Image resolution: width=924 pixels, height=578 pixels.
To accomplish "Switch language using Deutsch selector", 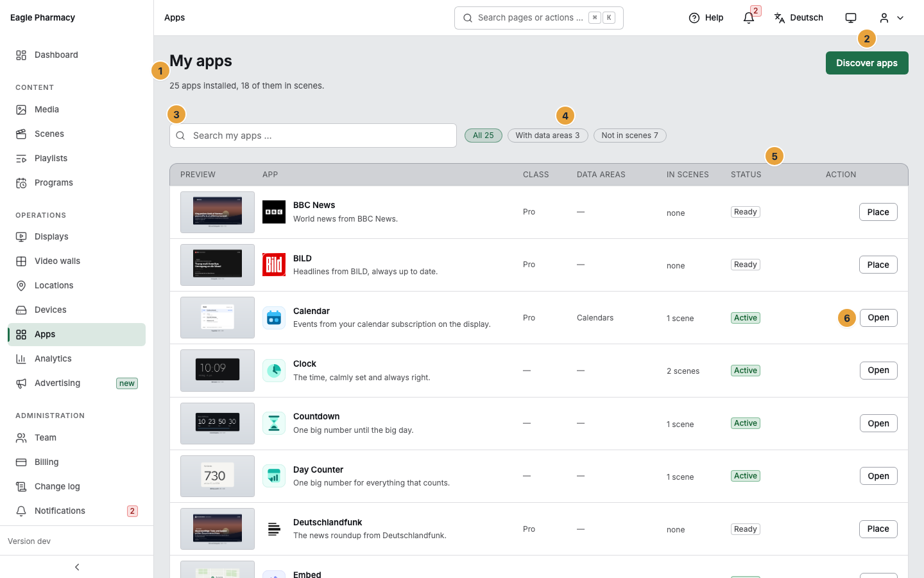I will point(799,18).
